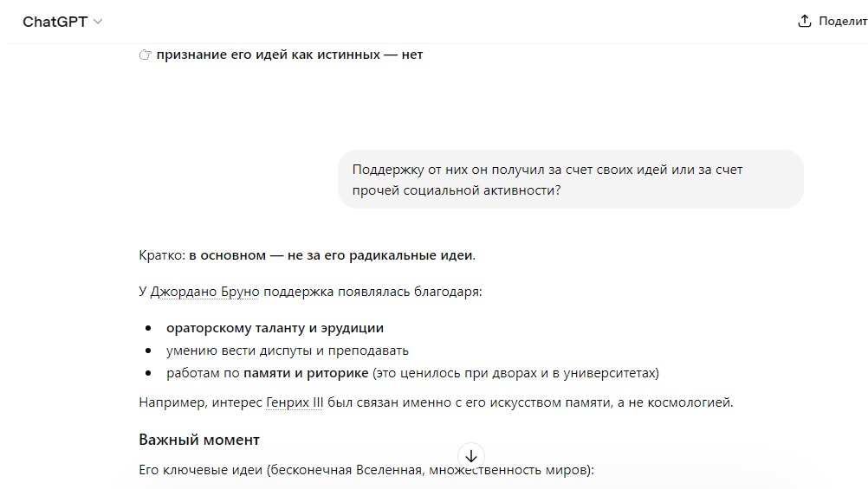The image size is (868, 489).
Task: Click parenthetical это ценилось при дворах
Action: tap(516, 373)
